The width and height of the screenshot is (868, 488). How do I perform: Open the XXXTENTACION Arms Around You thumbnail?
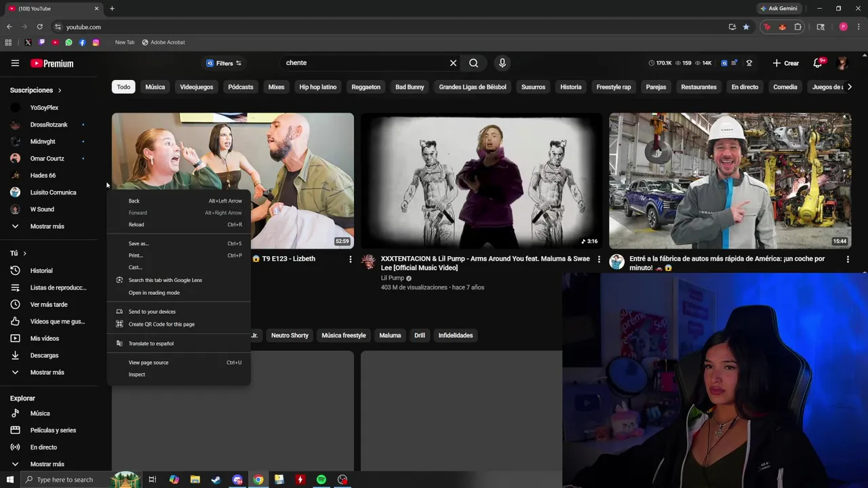click(x=481, y=181)
